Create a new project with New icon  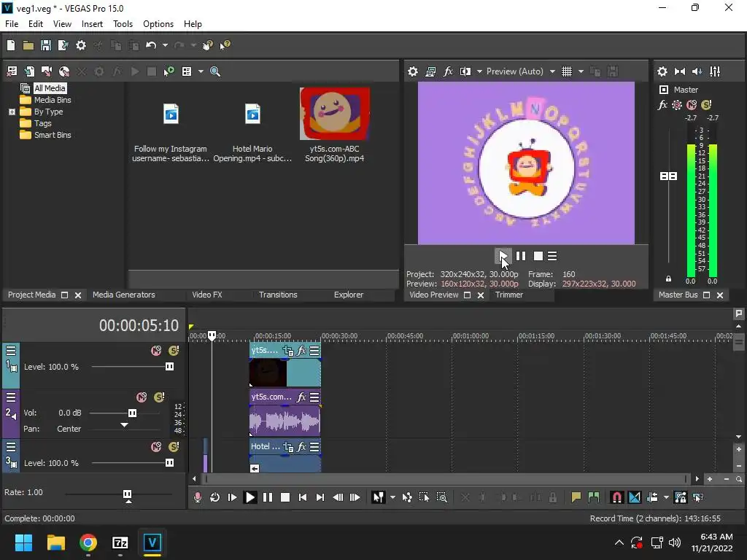click(x=11, y=45)
